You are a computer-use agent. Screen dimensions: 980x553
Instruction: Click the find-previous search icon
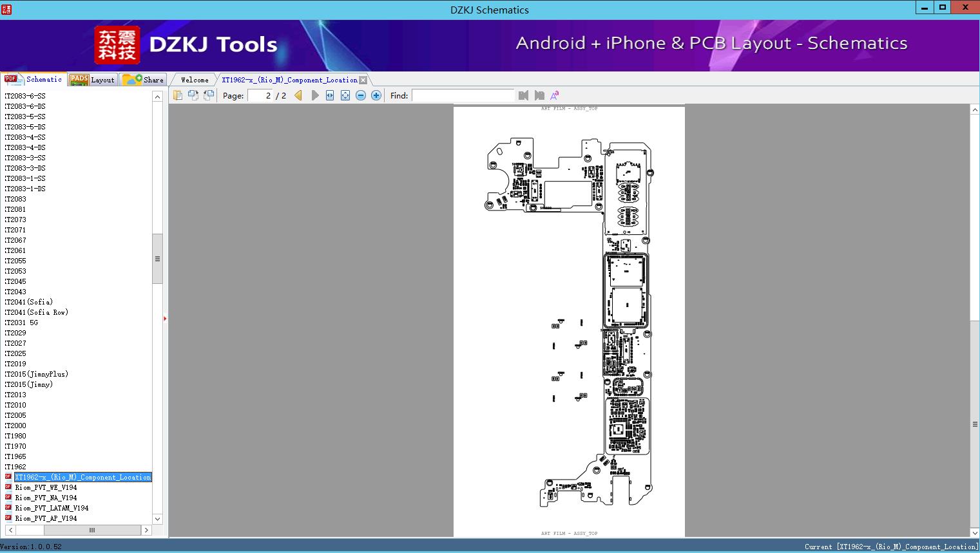(x=523, y=95)
